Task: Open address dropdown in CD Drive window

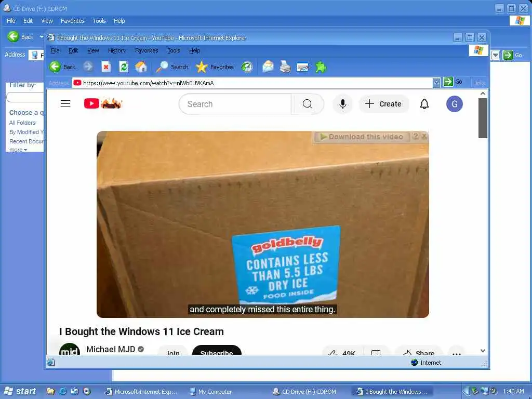Action: coord(495,55)
